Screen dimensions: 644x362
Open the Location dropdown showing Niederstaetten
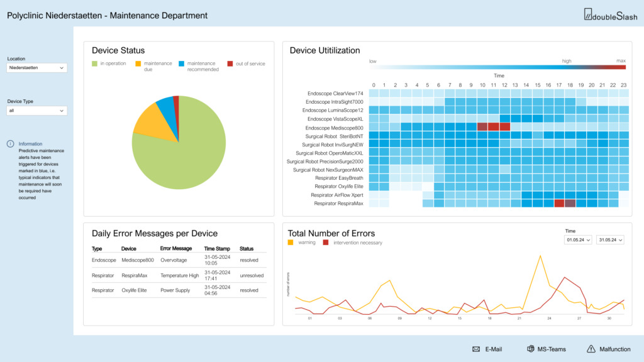tap(36, 68)
